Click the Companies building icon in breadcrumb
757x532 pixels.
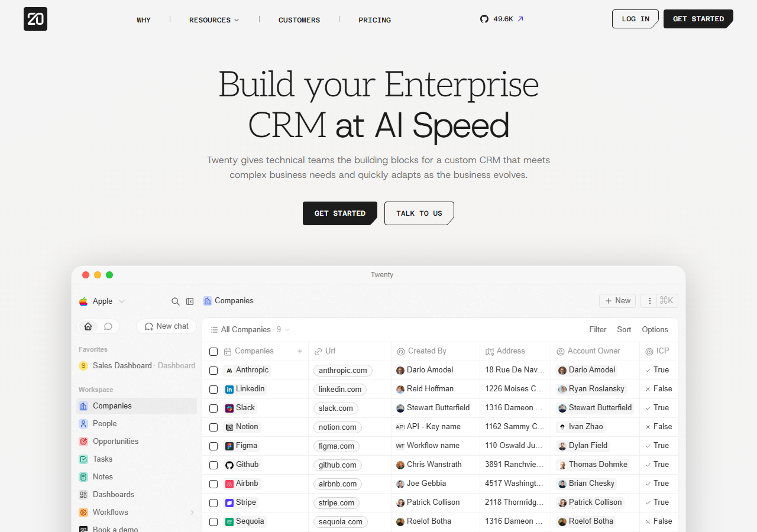208,301
